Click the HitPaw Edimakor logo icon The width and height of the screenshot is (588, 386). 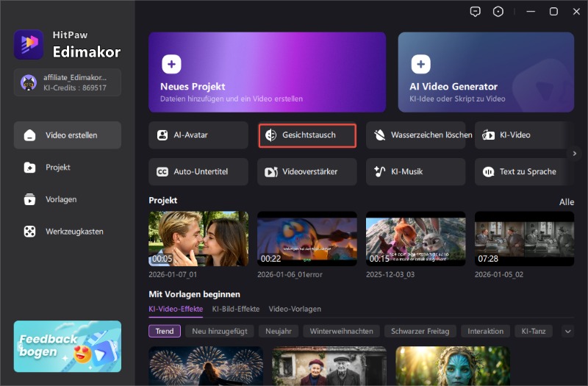29,44
